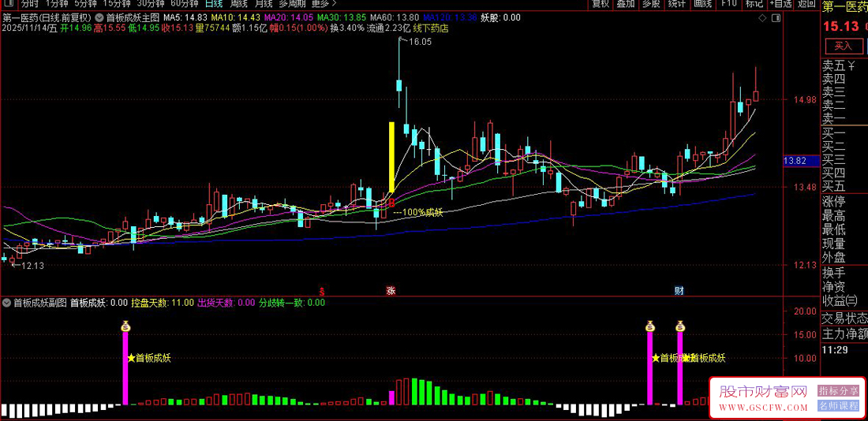Click the 16.05 high price annotation
Screen dimensions: 868x421
[x=420, y=42]
